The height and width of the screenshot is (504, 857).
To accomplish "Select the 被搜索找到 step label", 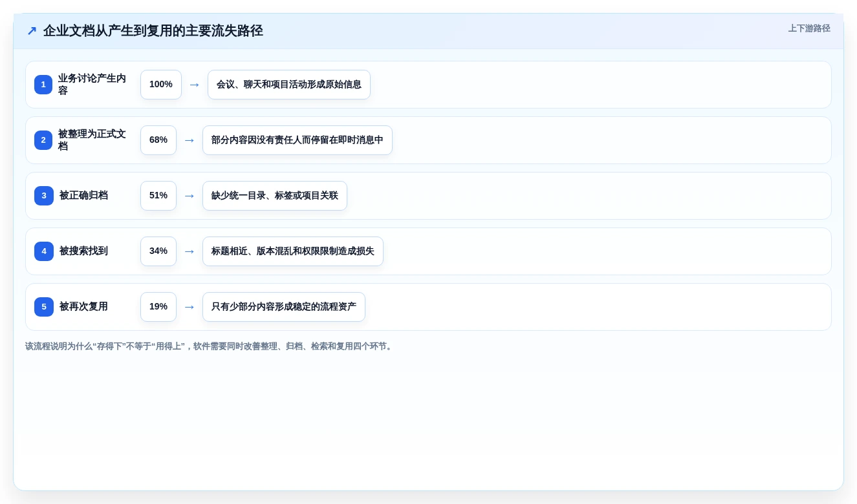I will 83,251.
